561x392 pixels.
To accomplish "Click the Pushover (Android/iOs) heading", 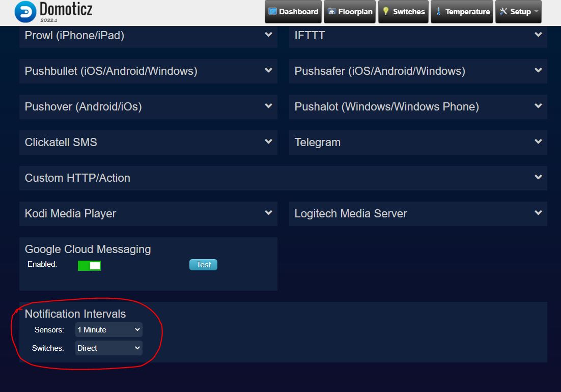I will [83, 106].
